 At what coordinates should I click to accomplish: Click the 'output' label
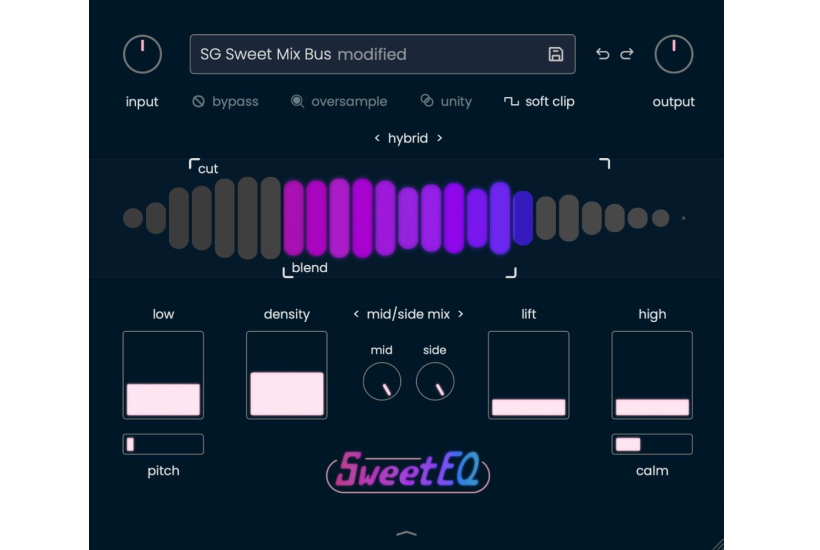[674, 101]
